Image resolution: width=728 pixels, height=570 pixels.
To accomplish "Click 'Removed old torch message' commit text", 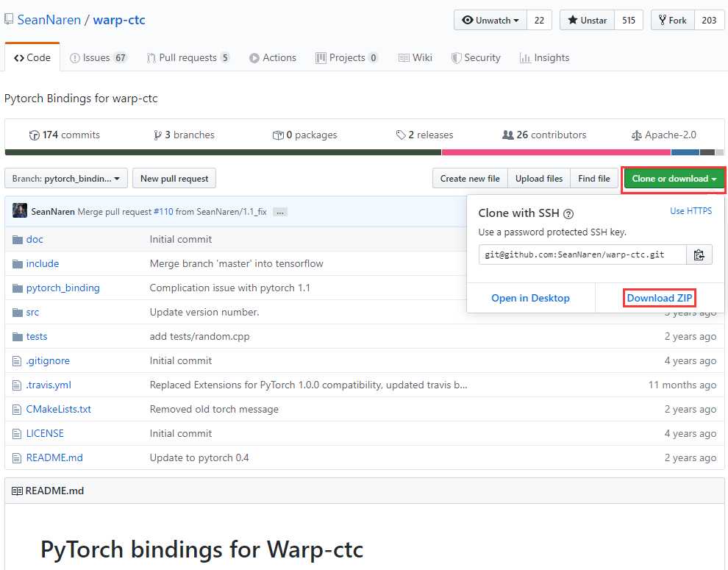I will click(x=214, y=409).
